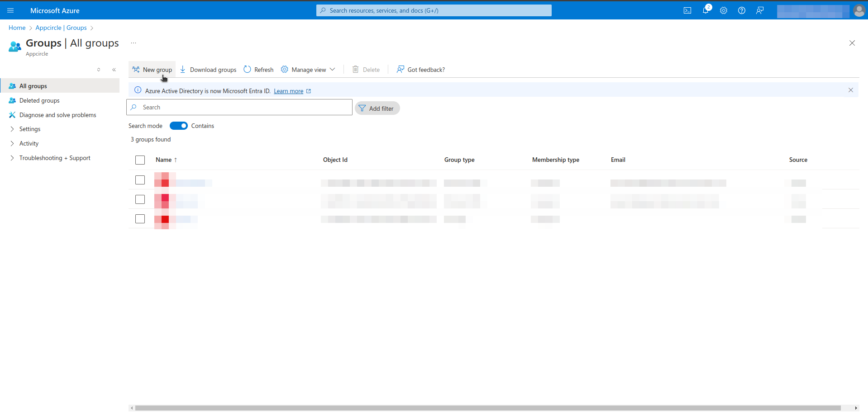Screen dimensions: 868x420
Task: Click the Source column header
Action: point(798,160)
